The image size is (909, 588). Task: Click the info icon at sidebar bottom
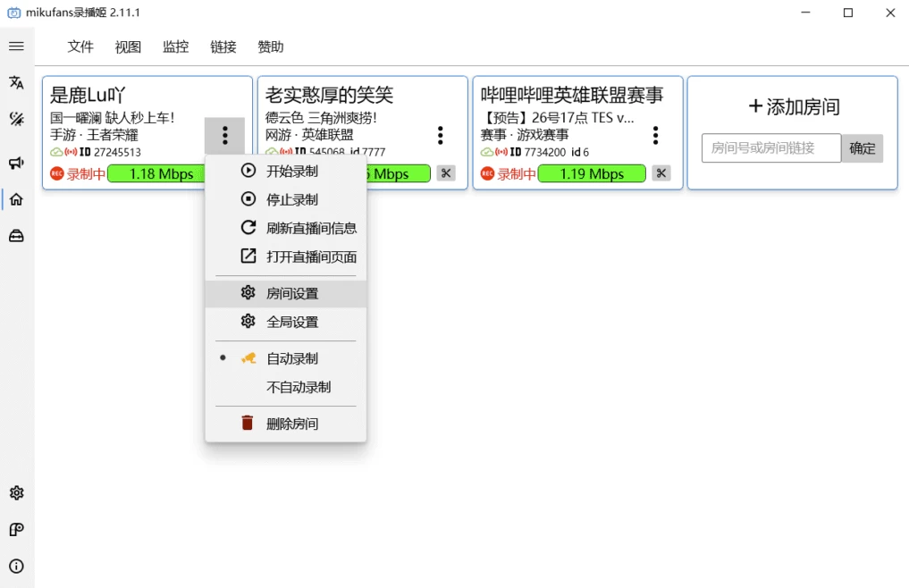(x=16, y=566)
